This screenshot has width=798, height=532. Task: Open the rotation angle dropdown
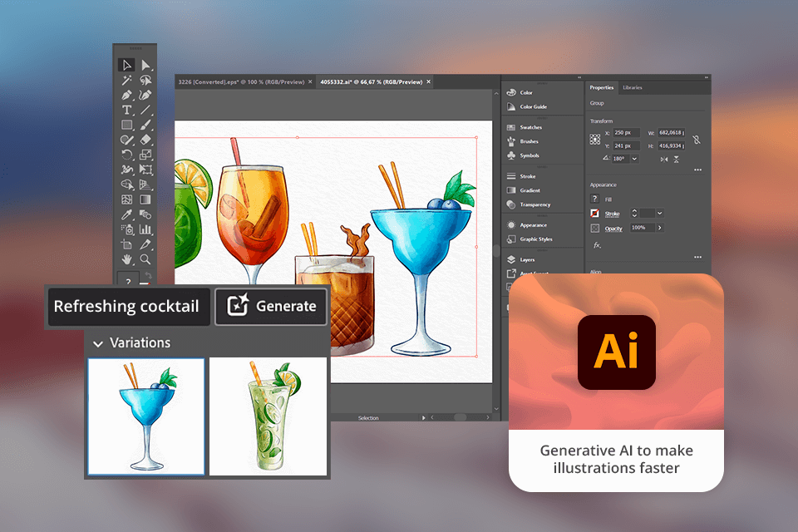634,159
